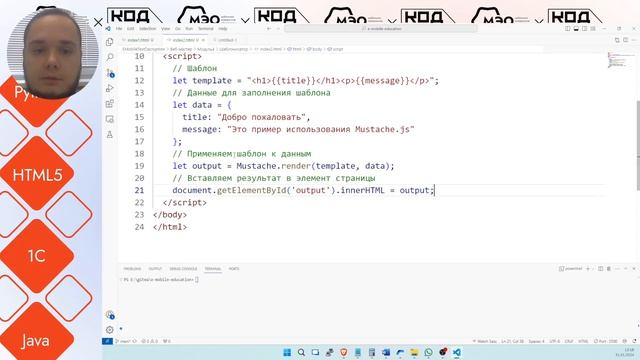Open WhatsApp from taskbar
This screenshot has width=640, height=360.
(429, 352)
